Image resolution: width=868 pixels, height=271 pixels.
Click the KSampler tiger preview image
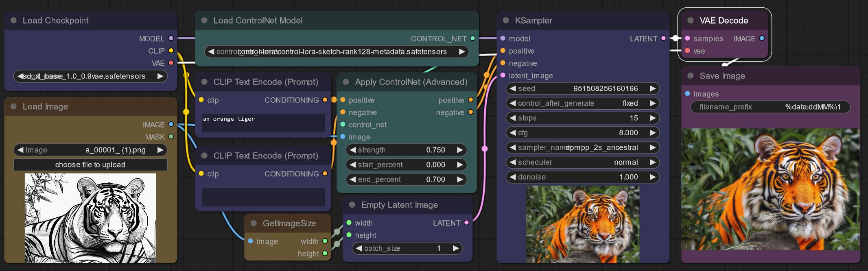coord(583,224)
